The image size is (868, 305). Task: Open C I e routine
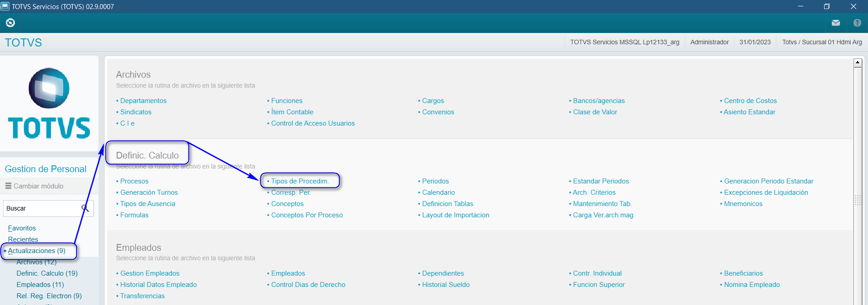(x=127, y=123)
